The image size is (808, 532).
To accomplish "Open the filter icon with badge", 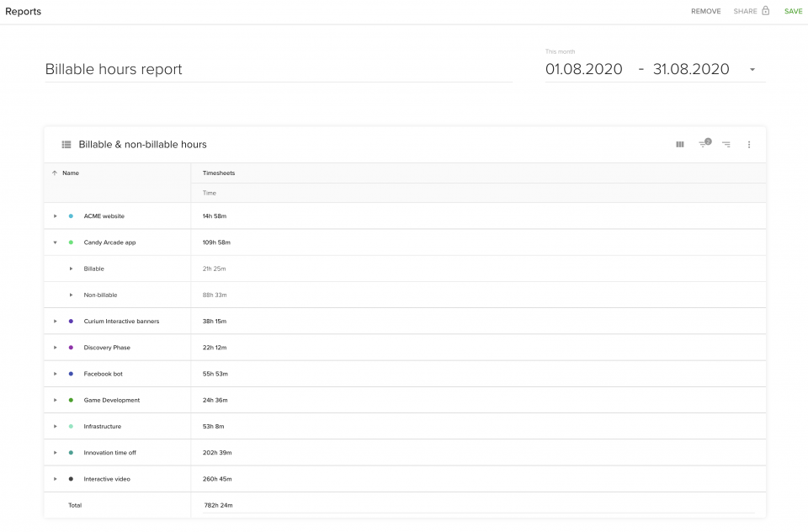I will [704, 144].
